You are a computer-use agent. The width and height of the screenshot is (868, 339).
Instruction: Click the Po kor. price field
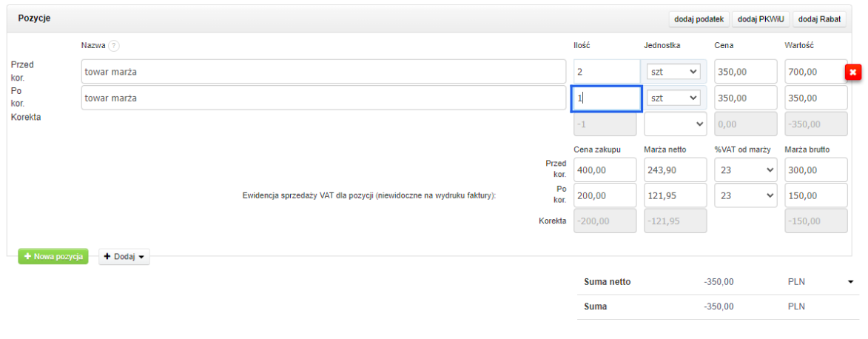click(x=745, y=98)
